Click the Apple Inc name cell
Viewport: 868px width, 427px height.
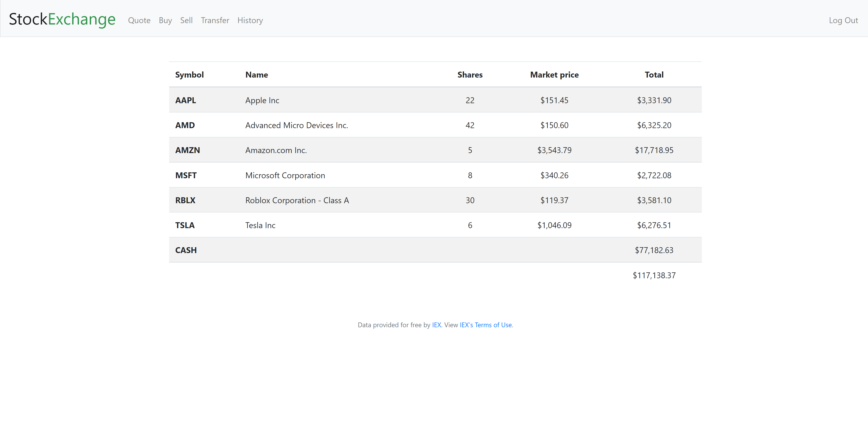[x=262, y=100]
